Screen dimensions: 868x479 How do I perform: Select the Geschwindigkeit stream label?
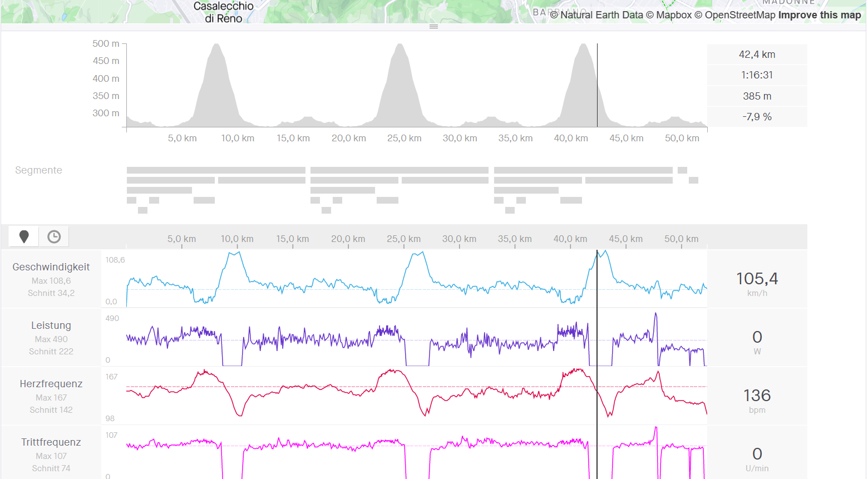(x=51, y=267)
